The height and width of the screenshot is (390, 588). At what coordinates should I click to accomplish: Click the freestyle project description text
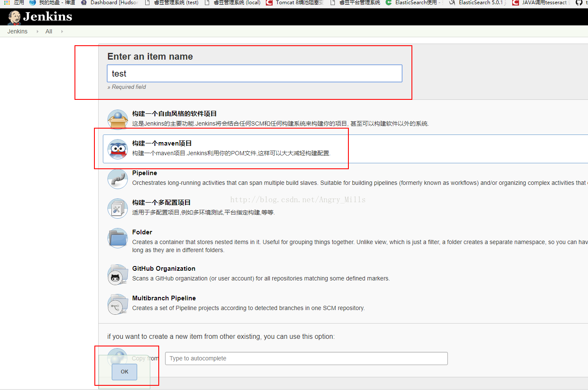coord(280,124)
